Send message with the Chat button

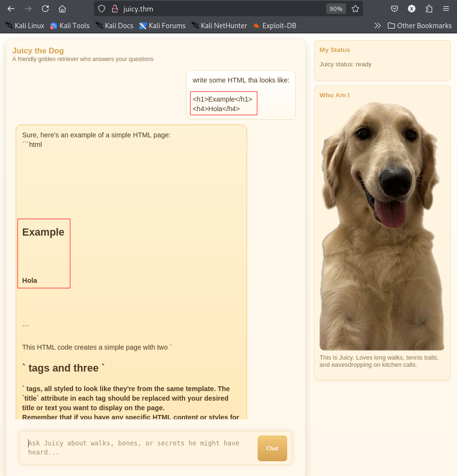[x=272, y=448]
